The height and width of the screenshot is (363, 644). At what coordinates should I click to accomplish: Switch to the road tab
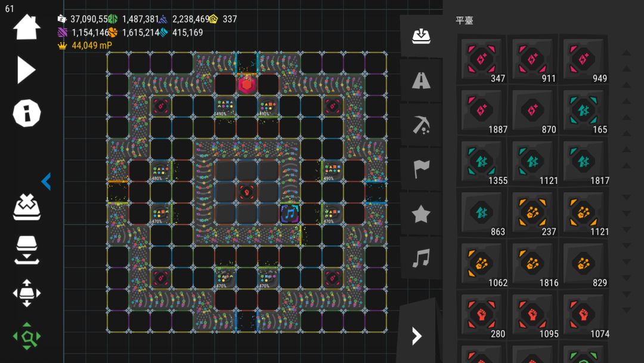[x=421, y=80]
